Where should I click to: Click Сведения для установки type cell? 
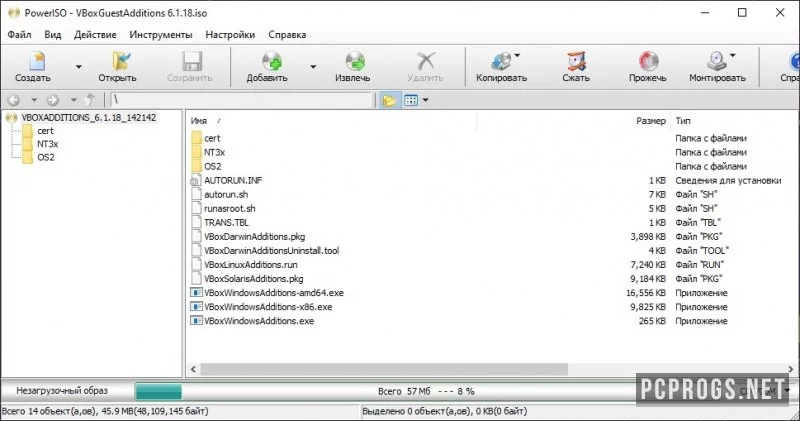tap(728, 181)
